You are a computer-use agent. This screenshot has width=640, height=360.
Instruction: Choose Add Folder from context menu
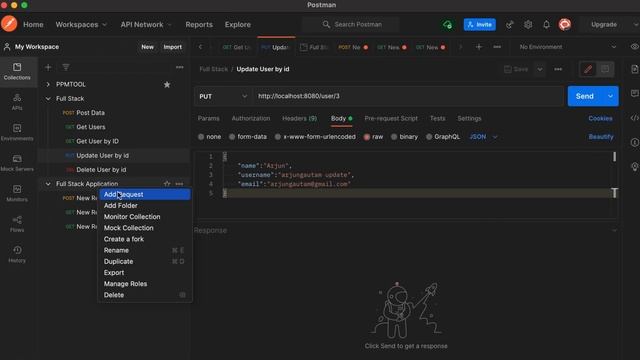(145, 206)
